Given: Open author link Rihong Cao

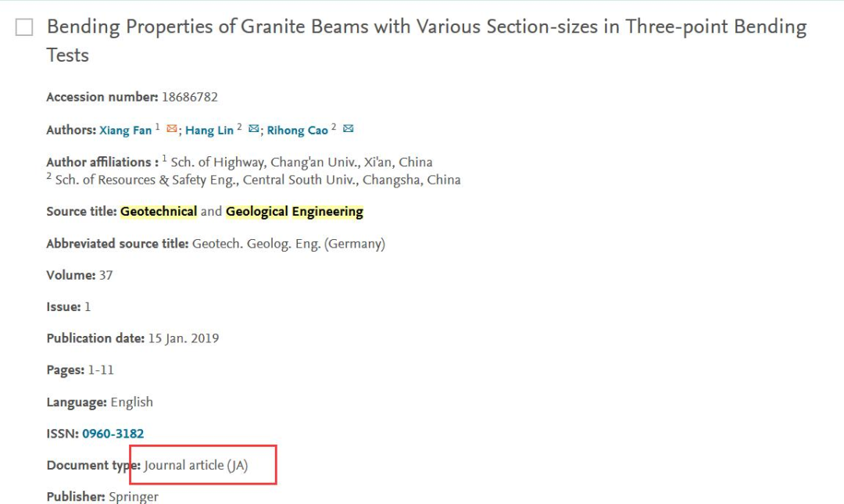Looking at the screenshot, I should click(297, 130).
